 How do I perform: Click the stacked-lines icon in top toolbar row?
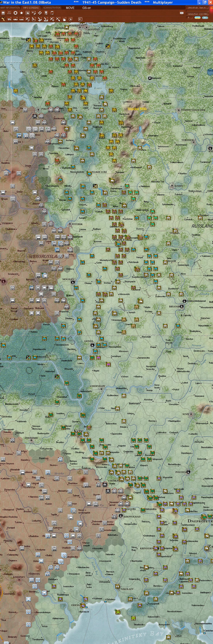(3, 13)
